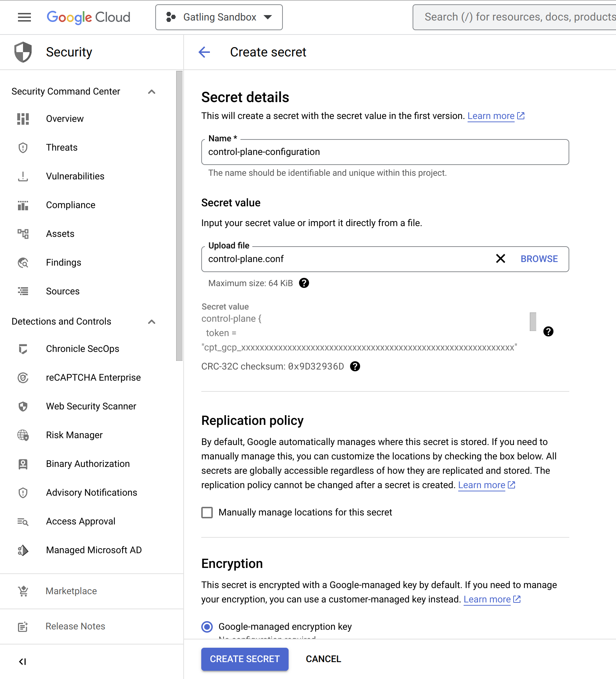The image size is (616, 679).
Task: Click the sidebar vertical scrollbar
Action: 179,216
